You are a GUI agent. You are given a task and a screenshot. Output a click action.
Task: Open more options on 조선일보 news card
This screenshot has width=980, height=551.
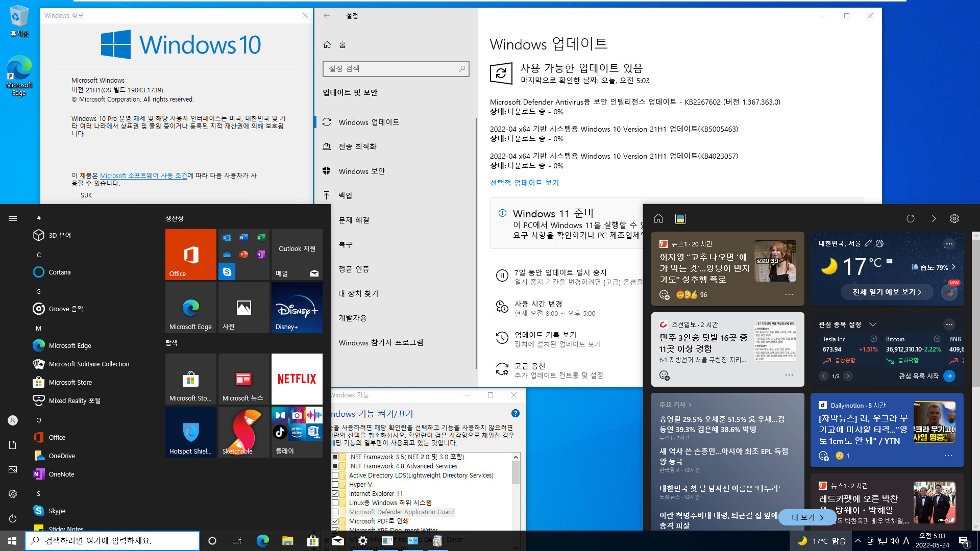tap(789, 375)
